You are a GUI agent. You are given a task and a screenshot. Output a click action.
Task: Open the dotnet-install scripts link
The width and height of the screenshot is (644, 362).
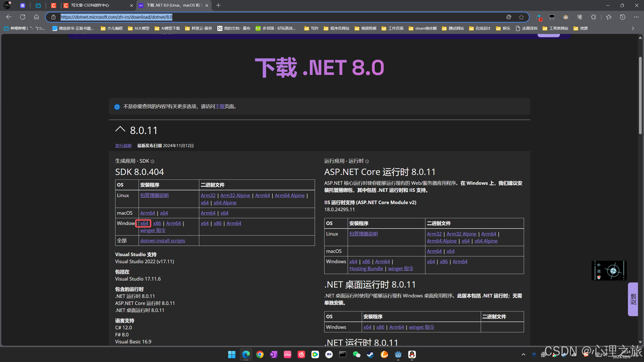coord(163,241)
